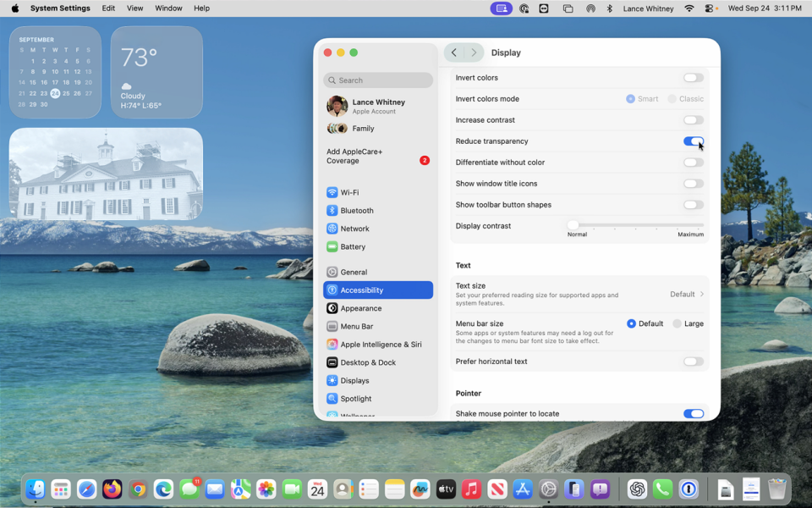The height and width of the screenshot is (508, 812).
Task: Open Desktop & Dock settings
Action: [368, 362]
